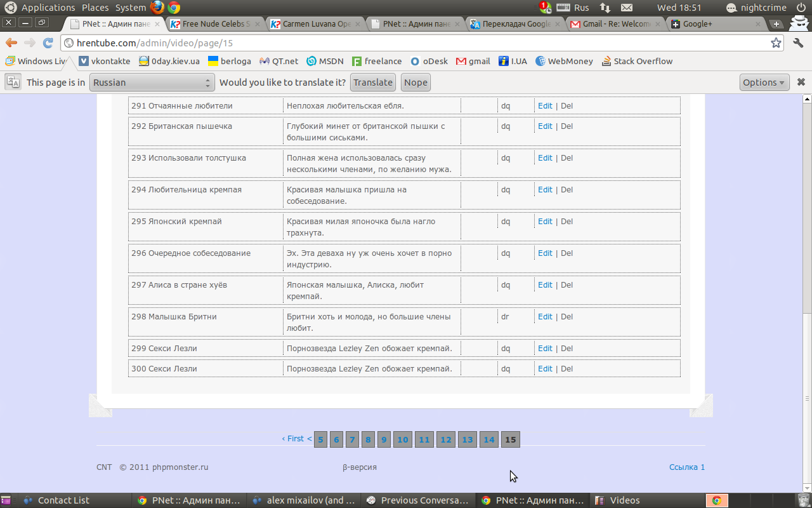Switch to the Перекладач Google tab
The width and height of the screenshot is (812, 508).
click(x=516, y=24)
